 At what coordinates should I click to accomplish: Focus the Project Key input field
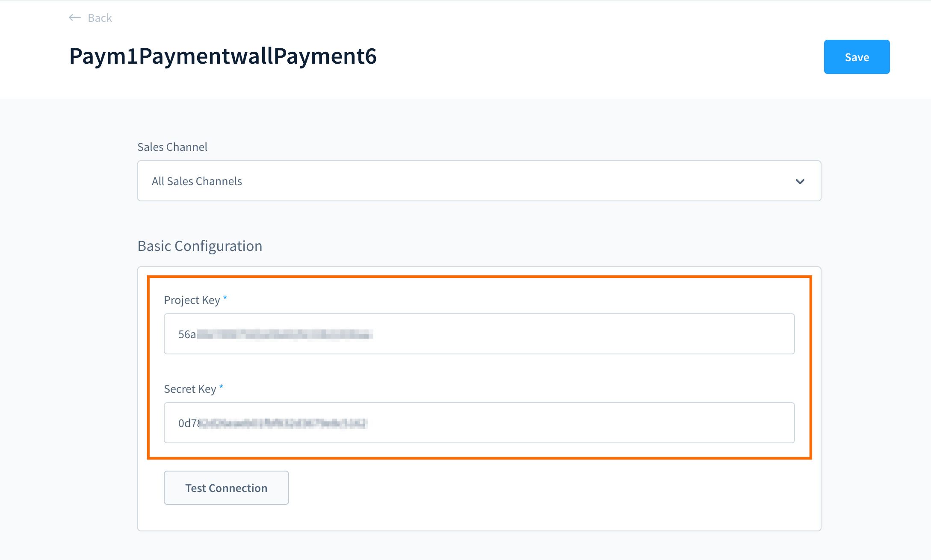[479, 334]
